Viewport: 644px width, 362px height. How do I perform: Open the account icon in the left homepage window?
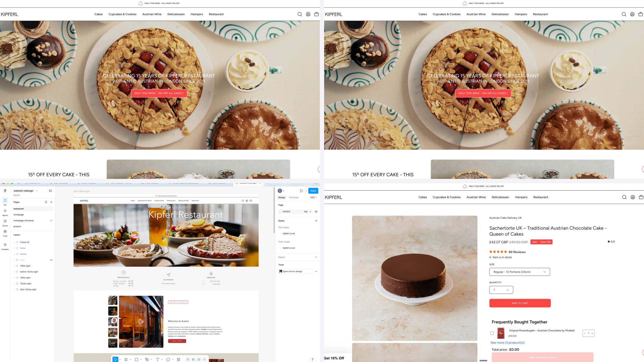coord(308,14)
